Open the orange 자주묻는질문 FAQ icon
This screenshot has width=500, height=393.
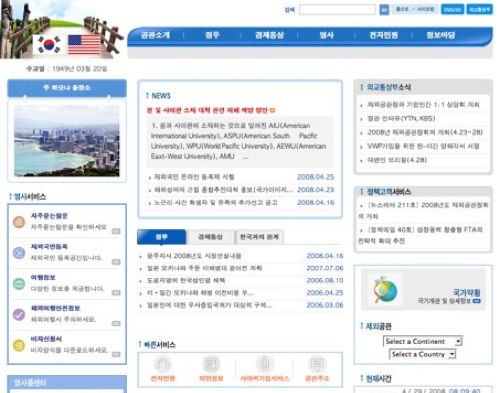(19, 222)
